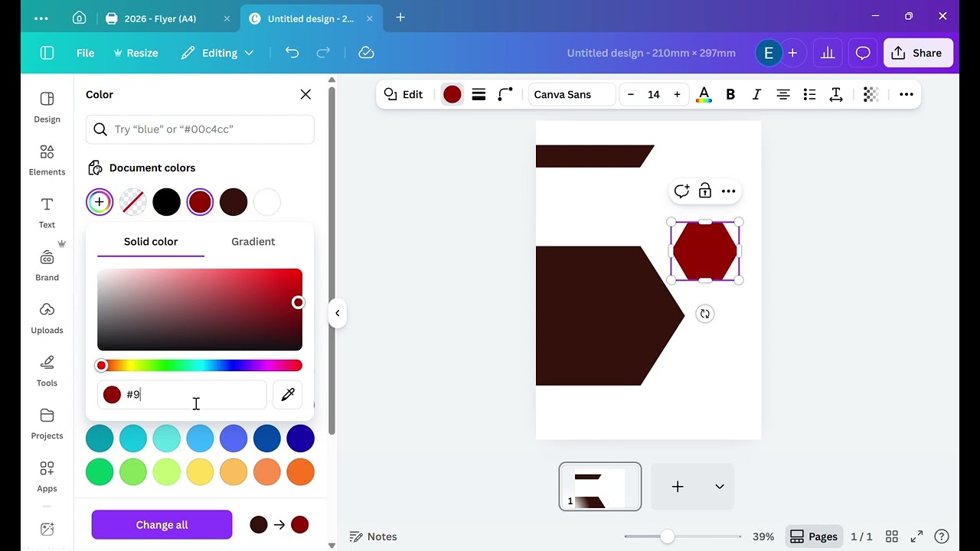Open the Text sidebar panel

click(x=47, y=212)
